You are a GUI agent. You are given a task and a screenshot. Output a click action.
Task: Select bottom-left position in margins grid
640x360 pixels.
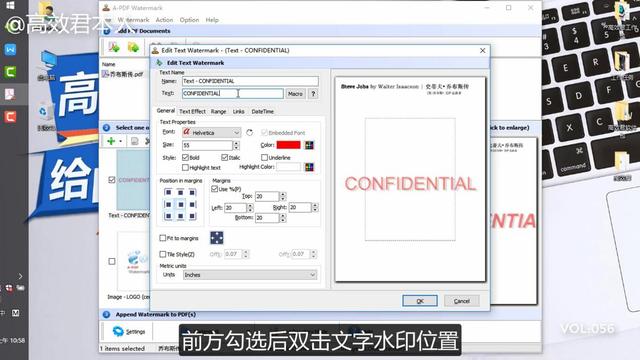168,216
